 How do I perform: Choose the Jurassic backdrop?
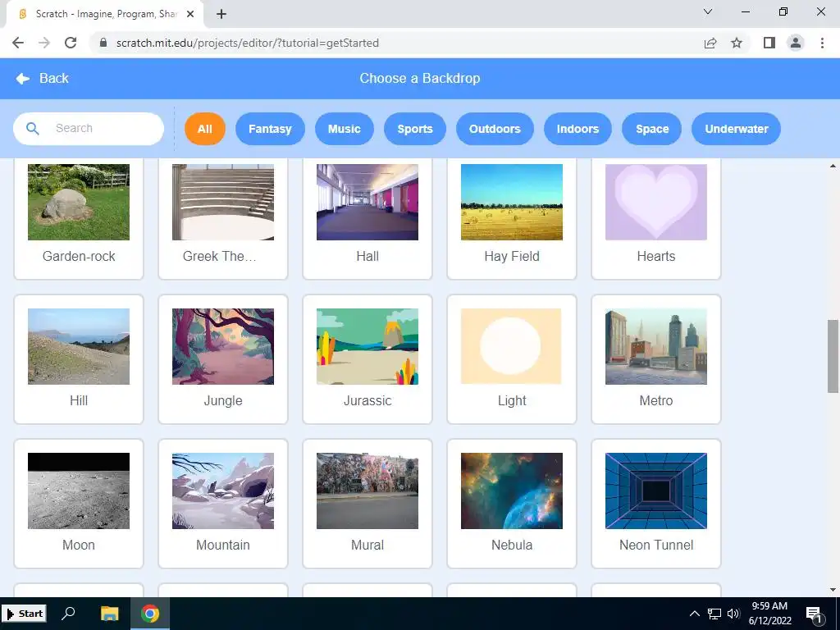point(367,359)
